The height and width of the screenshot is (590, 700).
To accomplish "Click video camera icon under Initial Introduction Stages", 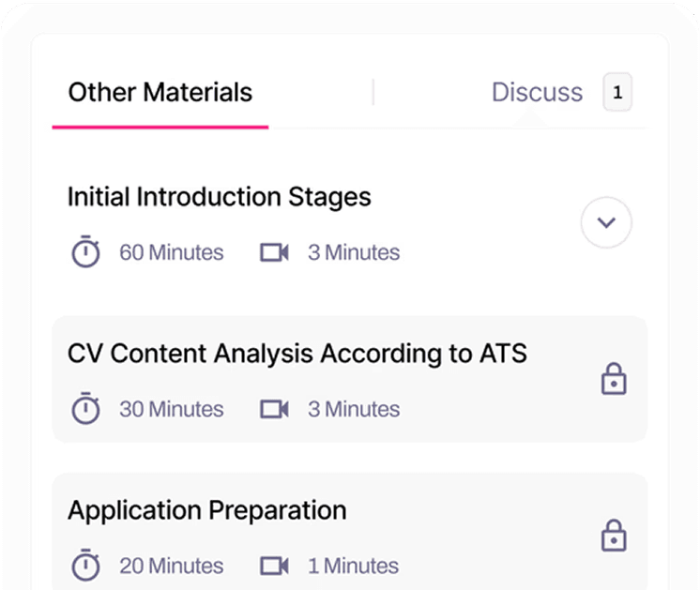I will click(273, 252).
